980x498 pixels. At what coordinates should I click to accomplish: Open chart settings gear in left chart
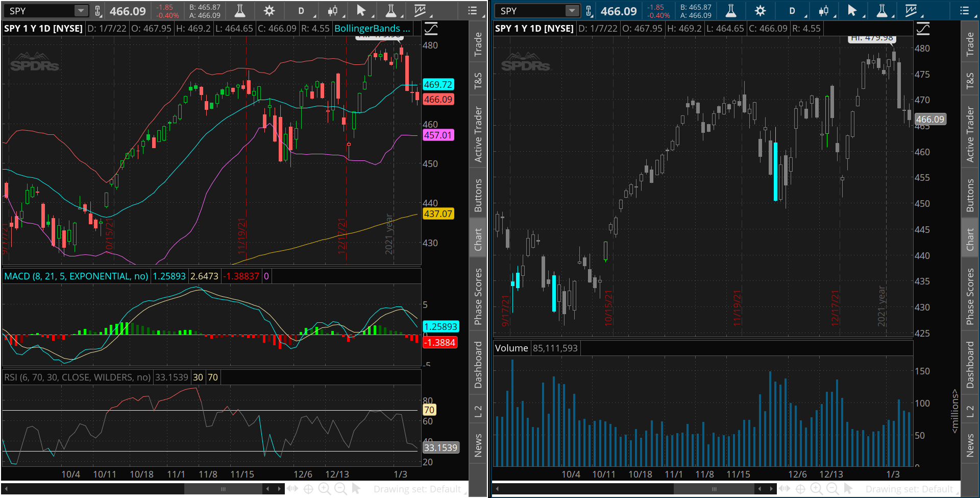coord(269,11)
